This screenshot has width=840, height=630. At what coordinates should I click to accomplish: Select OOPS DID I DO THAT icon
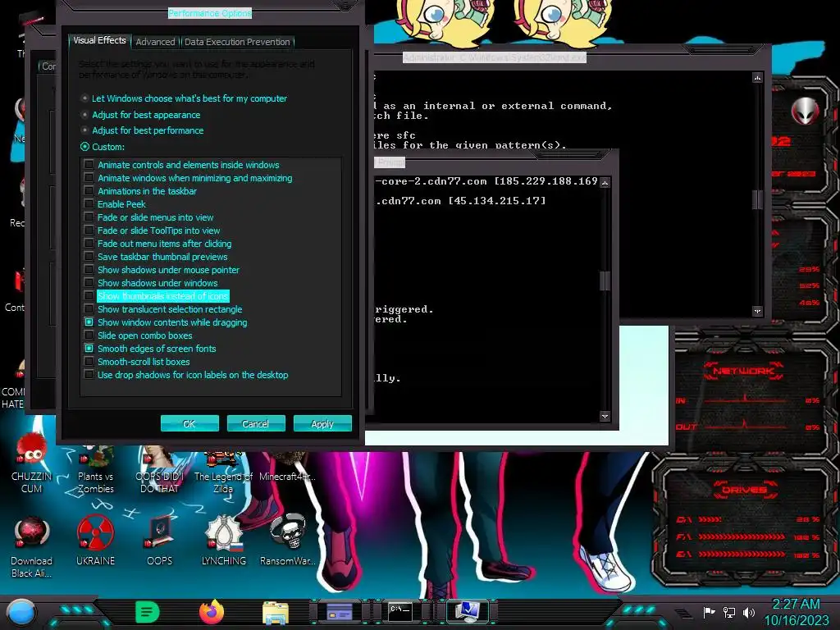pos(160,467)
